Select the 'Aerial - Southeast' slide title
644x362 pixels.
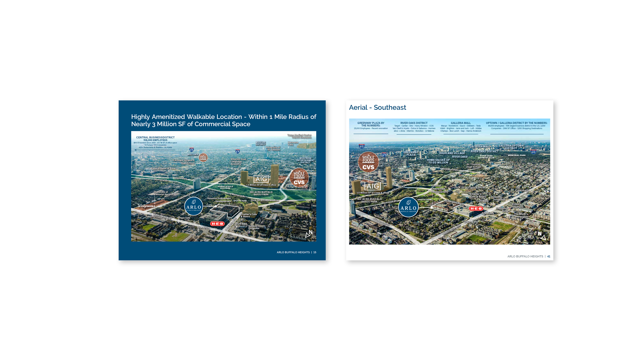coord(377,107)
